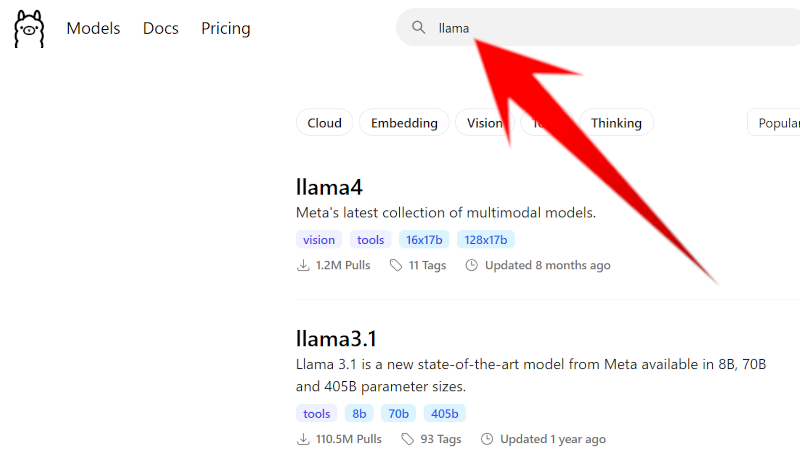800x450 pixels.
Task: Click the tag icon beside 93 Tags
Action: pos(407,439)
